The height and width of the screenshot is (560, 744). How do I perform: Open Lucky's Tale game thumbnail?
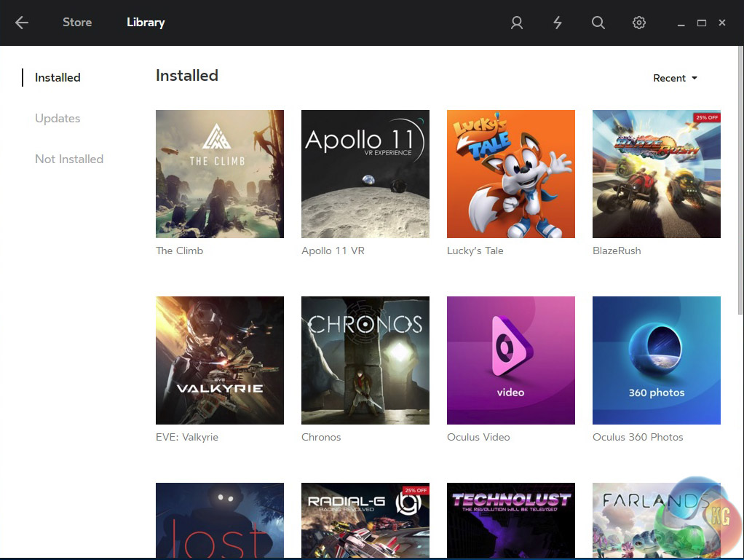click(x=511, y=174)
